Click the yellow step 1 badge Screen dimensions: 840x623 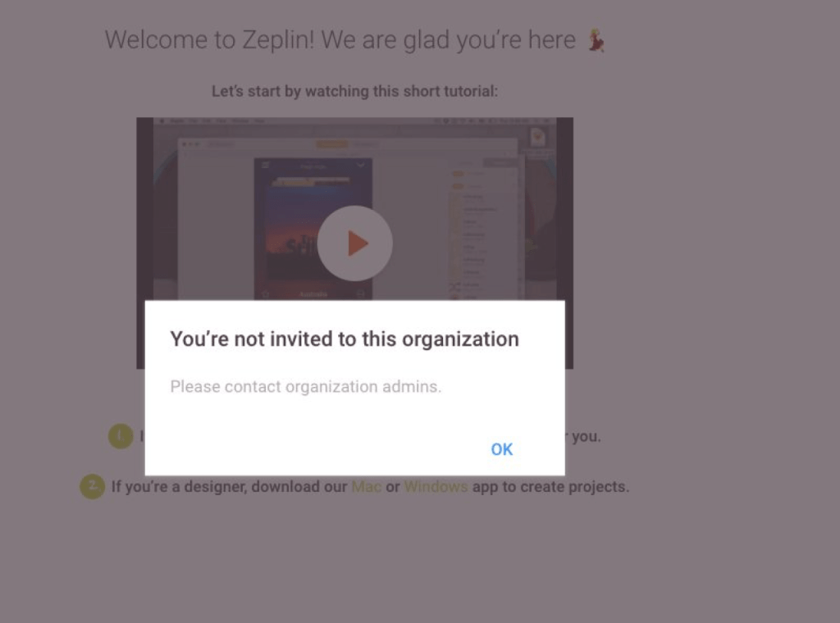(121, 436)
